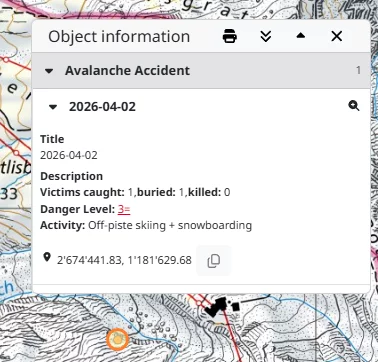The width and height of the screenshot is (378, 362).
Task: Collapse the 2026-04-02 entry
Action: [x=53, y=107]
